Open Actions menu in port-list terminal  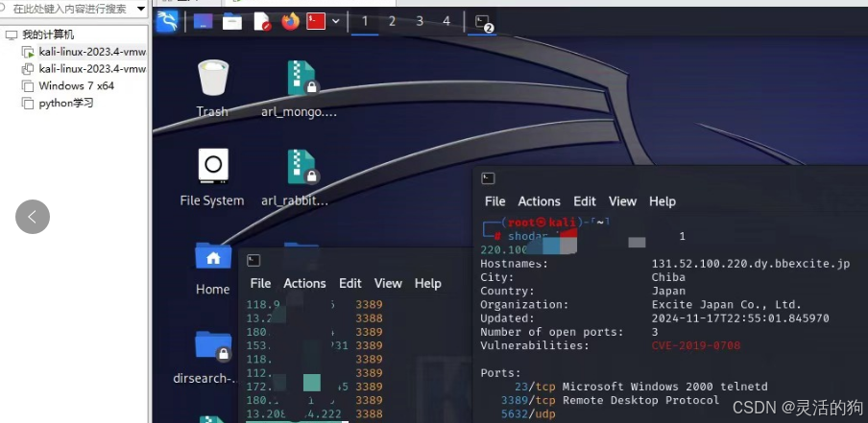304,283
